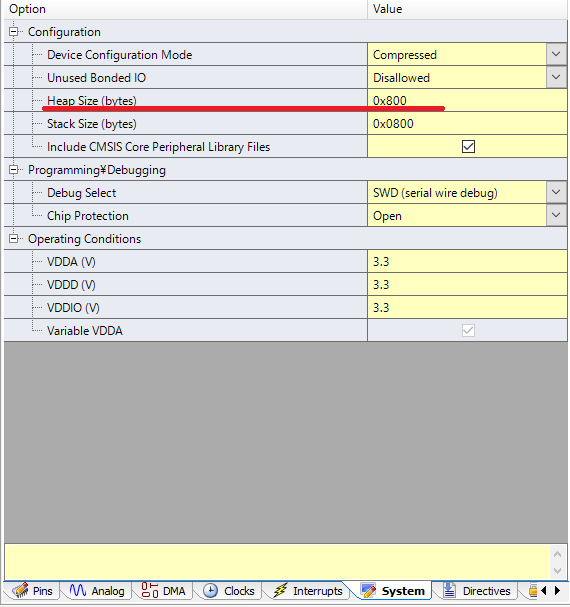
Task: Click the VDDD (V) value field
Action: (x=467, y=285)
